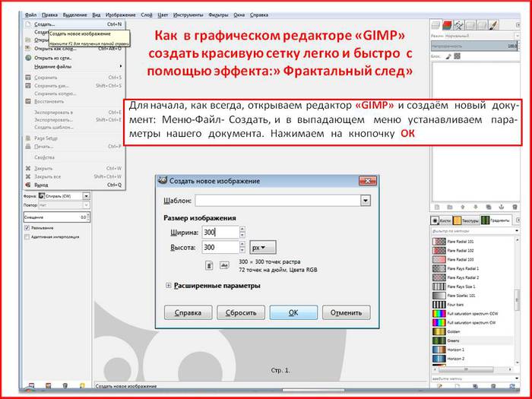Image resolution: width=532 pixels, height=399 pixels.
Task: Open the Paths tab icon in dock
Action: click(x=458, y=25)
